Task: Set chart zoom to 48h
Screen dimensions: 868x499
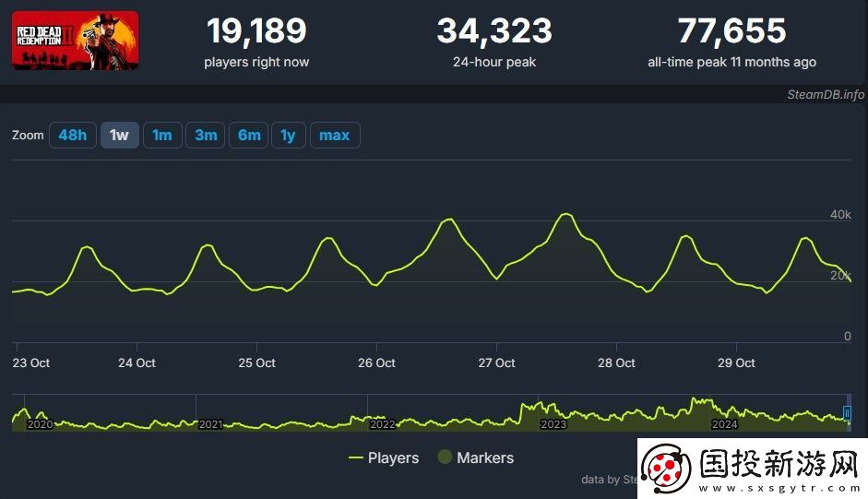Action: [x=72, y=136]
